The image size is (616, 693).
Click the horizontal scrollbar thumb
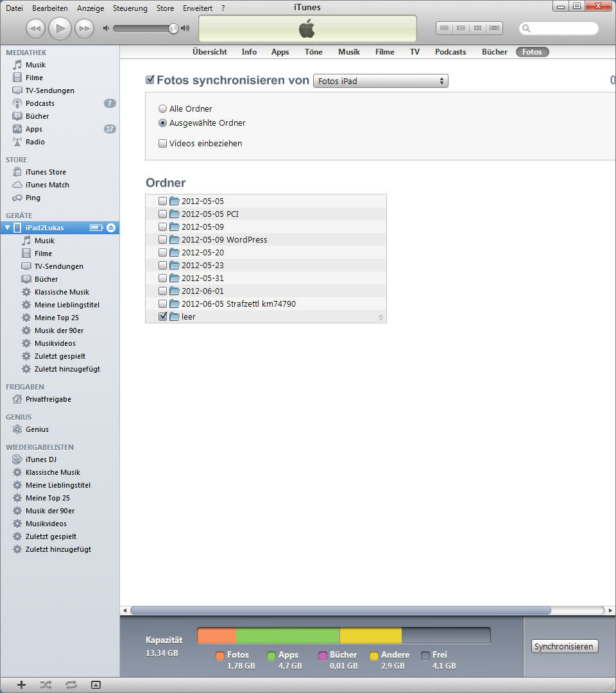tap(341, 610)
